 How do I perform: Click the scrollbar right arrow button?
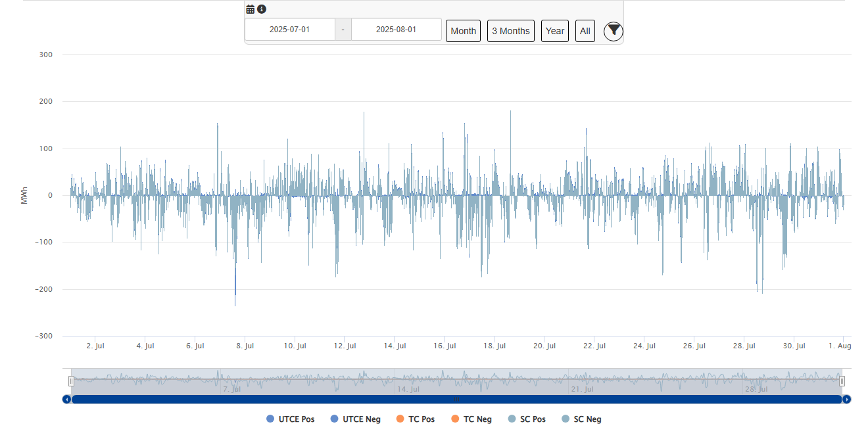(847, 399)
